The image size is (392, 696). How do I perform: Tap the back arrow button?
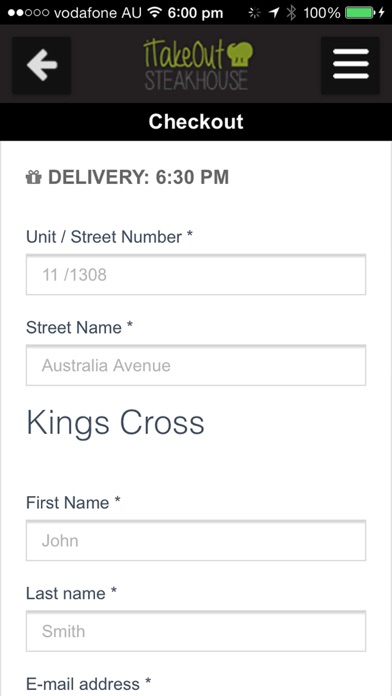(x=41, y=65)
